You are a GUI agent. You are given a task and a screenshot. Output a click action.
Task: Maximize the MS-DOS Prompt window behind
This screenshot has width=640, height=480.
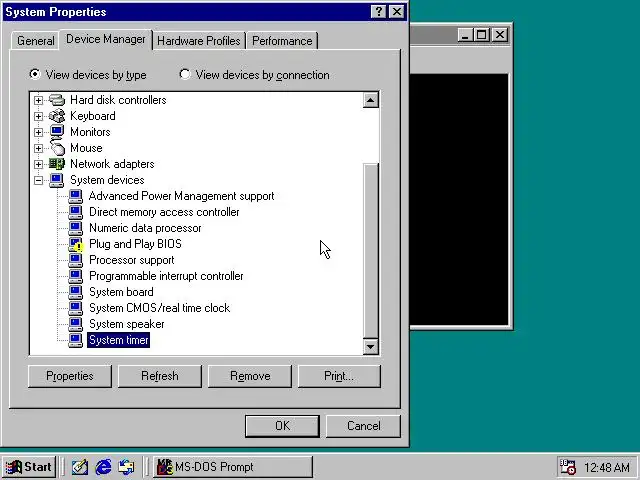click(x=481, y=35)
